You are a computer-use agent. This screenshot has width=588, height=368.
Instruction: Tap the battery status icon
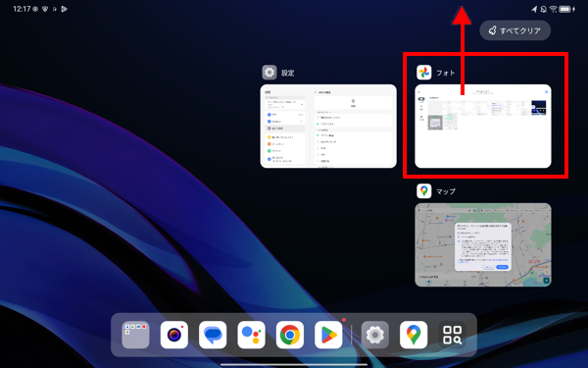click(564, 9)
